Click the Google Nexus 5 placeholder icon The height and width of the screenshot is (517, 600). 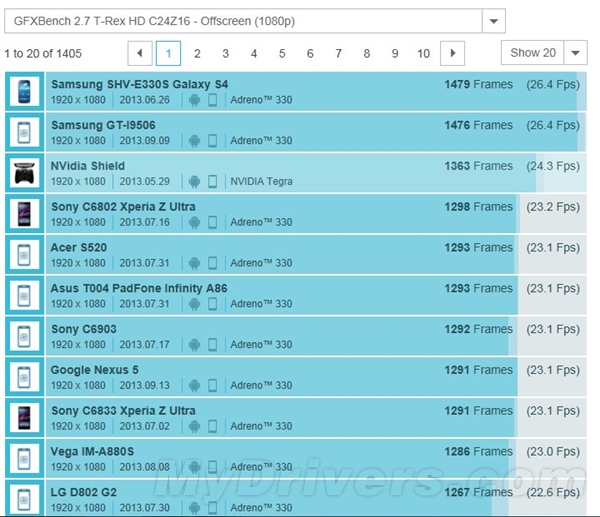pyautogui.click(x=24, y=377)
